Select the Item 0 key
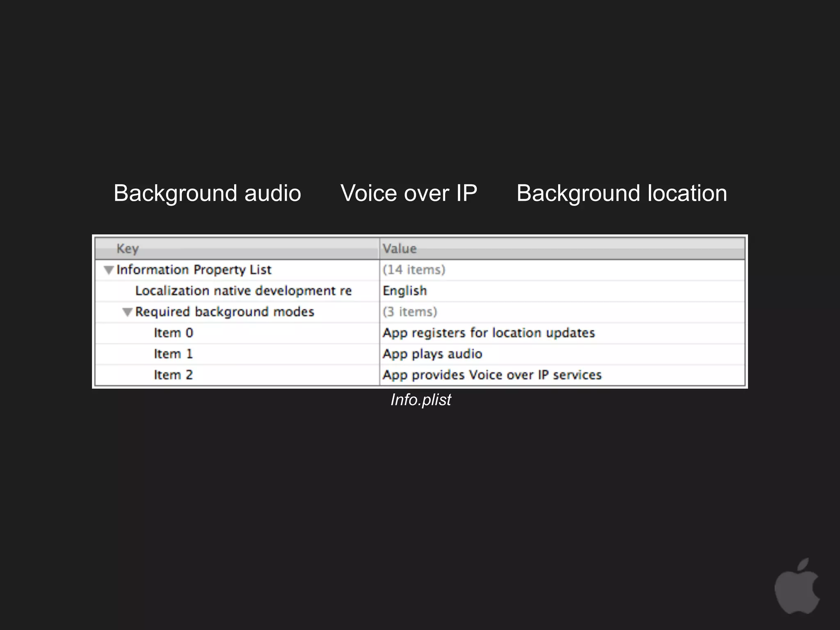 tap(173, 333)
